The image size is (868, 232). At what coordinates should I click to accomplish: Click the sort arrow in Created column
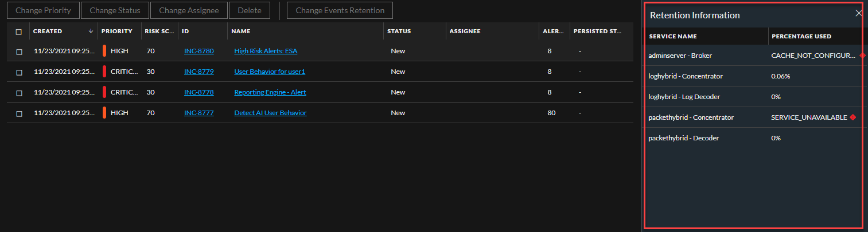point(91,32)
